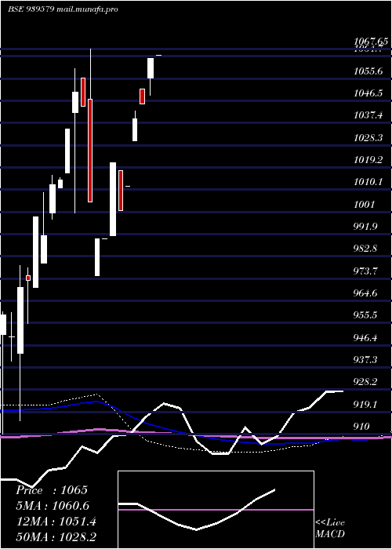
Task: Click the 1019.2 price axis label
Action: [x=368, y=160]
